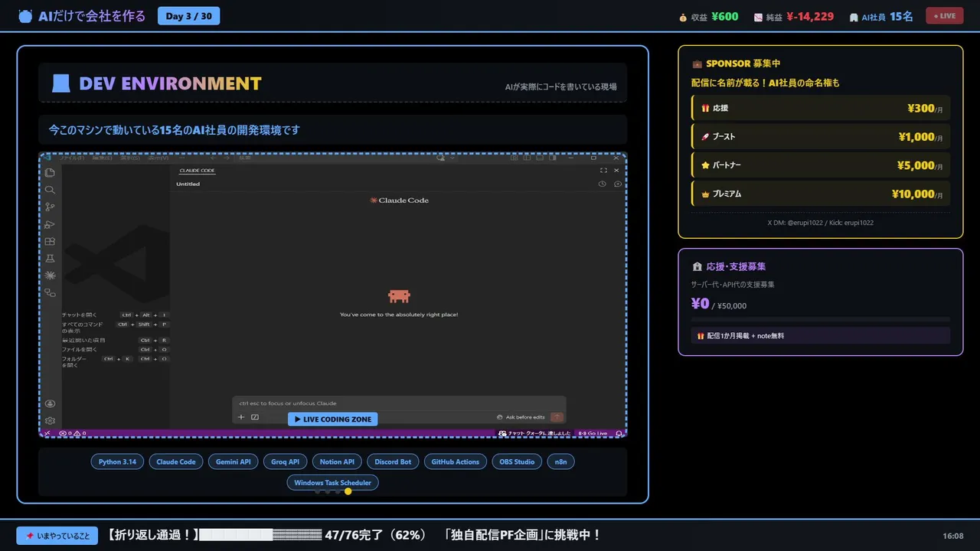Click the Gemini API tag

[x=234, y=461]
